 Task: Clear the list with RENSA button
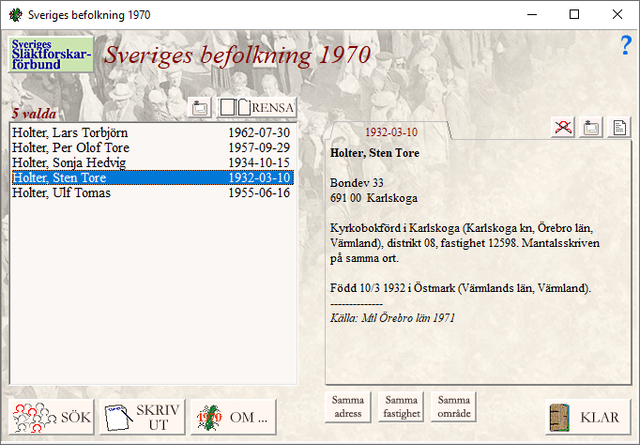(257, 108)
